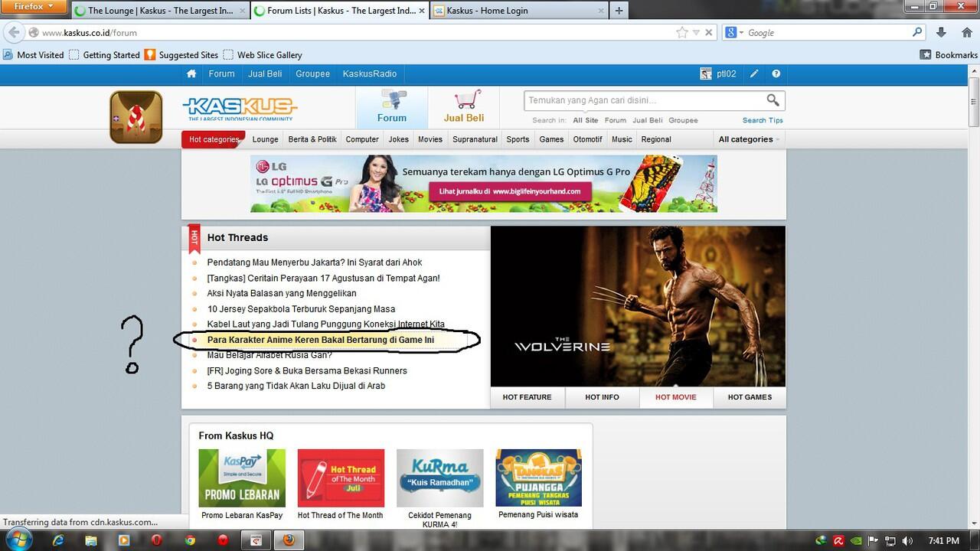Bookmark this page with the star icon
The width and height of the screenshot is (980, 551).
pyautogui.click(x=682, y=33)
